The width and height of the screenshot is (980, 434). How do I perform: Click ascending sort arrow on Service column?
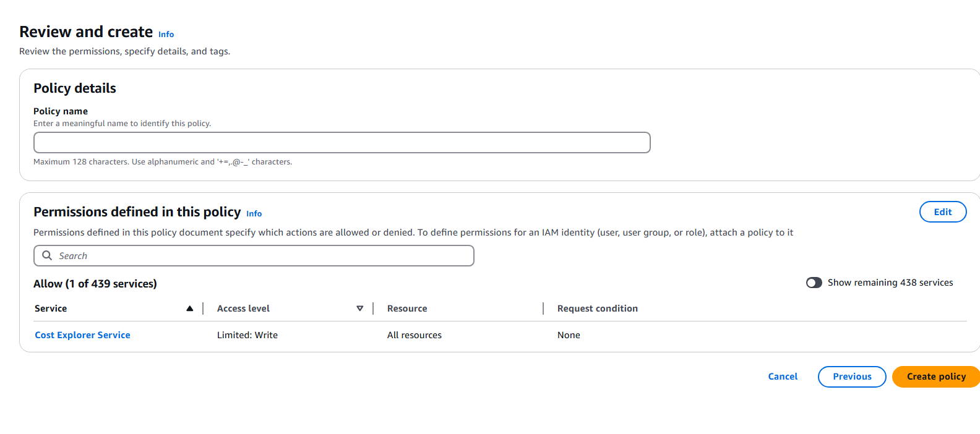190,308
